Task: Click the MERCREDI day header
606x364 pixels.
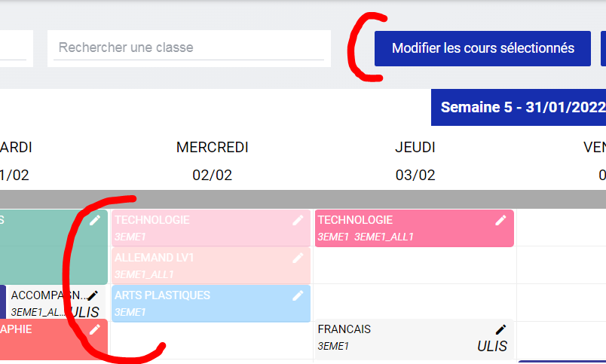Action: 213,148
